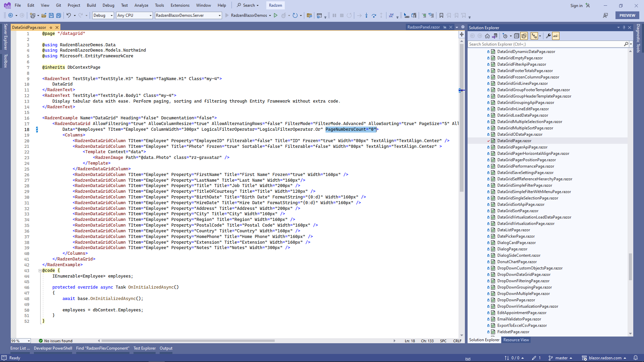Click the New Project toolbar icon
The height and width of the screenshot is (362, 644).
pos(33,15)
